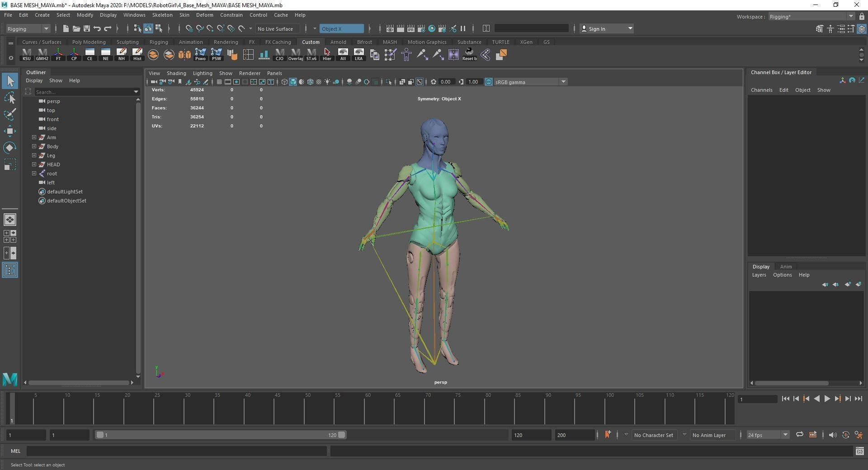Click the Hier shelf button
This screenshot has width=868, height=470.
tap(327, 55)
